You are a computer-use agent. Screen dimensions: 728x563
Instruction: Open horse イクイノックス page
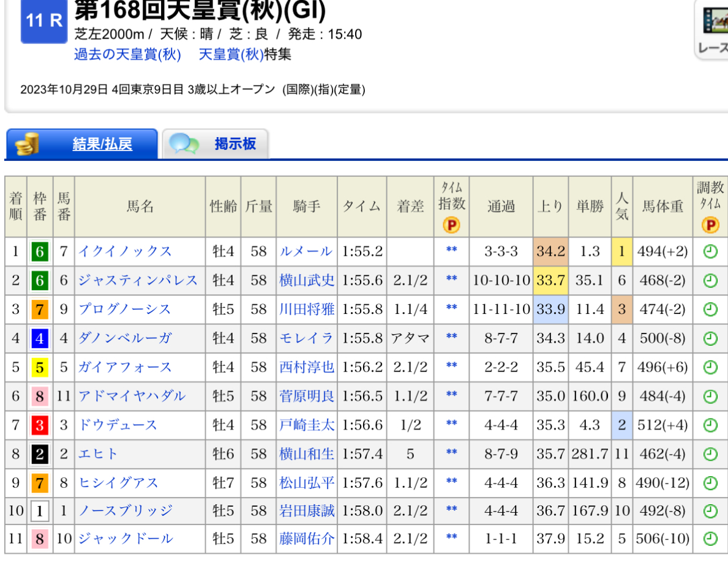point(126,252)
